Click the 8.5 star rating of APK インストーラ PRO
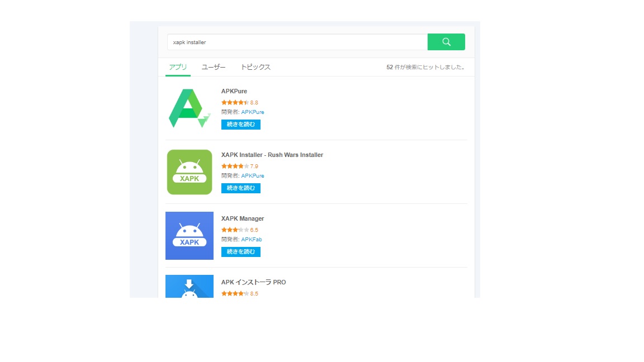This screenshot has height=362, width=644. (x=240, y=293)
